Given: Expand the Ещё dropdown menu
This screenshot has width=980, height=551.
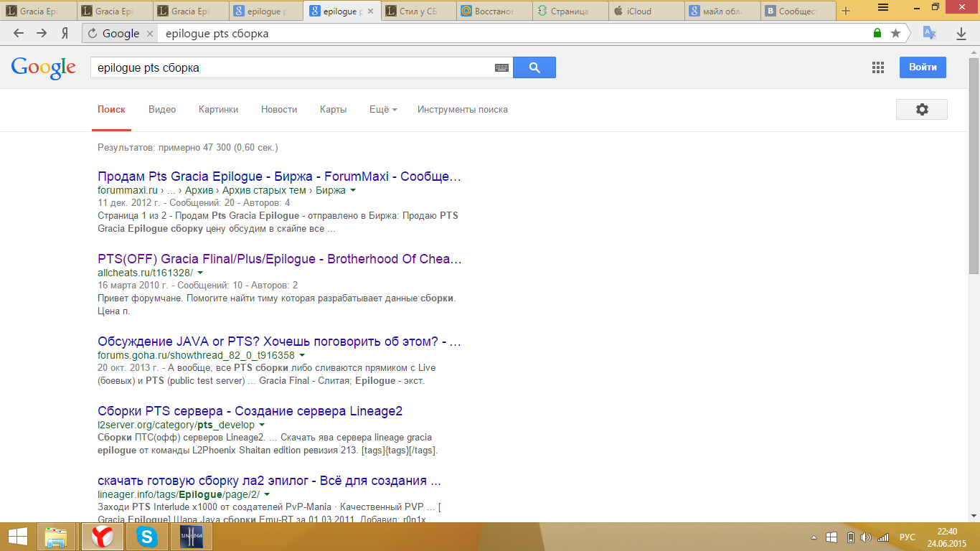Looking at the screenshot, I should [382, 110].
